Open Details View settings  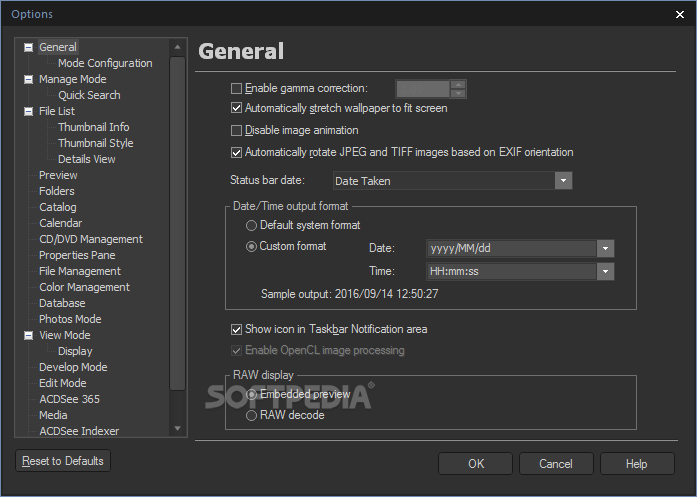(x=86, y=159)
